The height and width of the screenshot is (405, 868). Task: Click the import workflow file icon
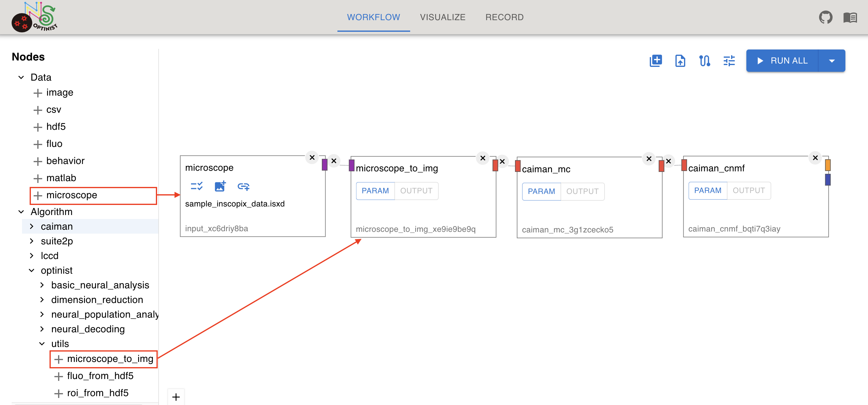point(680,61)
